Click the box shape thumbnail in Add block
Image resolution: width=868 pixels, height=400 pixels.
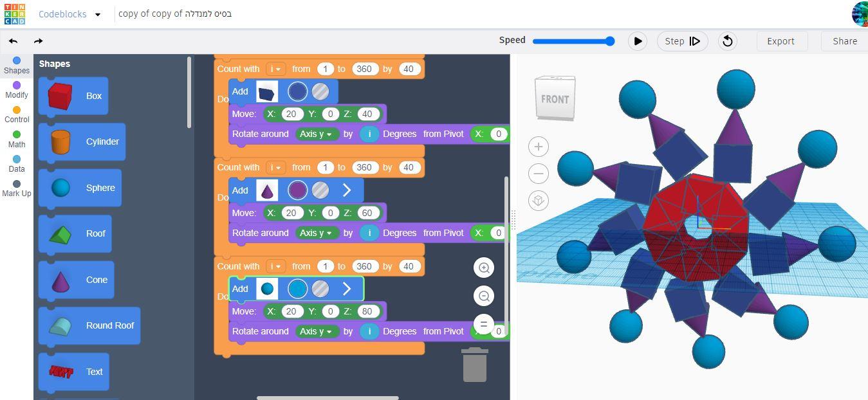267,92
